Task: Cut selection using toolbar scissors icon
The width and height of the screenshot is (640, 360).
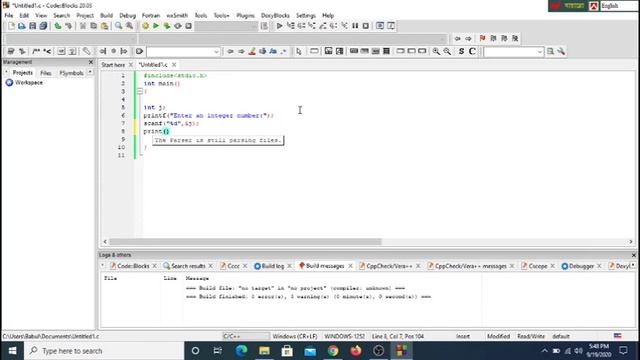Action: tap(83, 26)
